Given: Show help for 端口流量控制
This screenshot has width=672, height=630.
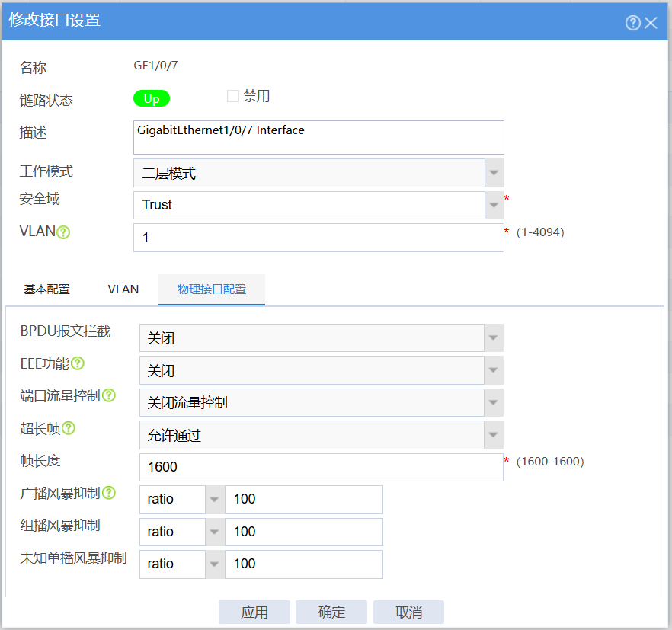Looking at the screenshot, I should click(109, 395).
